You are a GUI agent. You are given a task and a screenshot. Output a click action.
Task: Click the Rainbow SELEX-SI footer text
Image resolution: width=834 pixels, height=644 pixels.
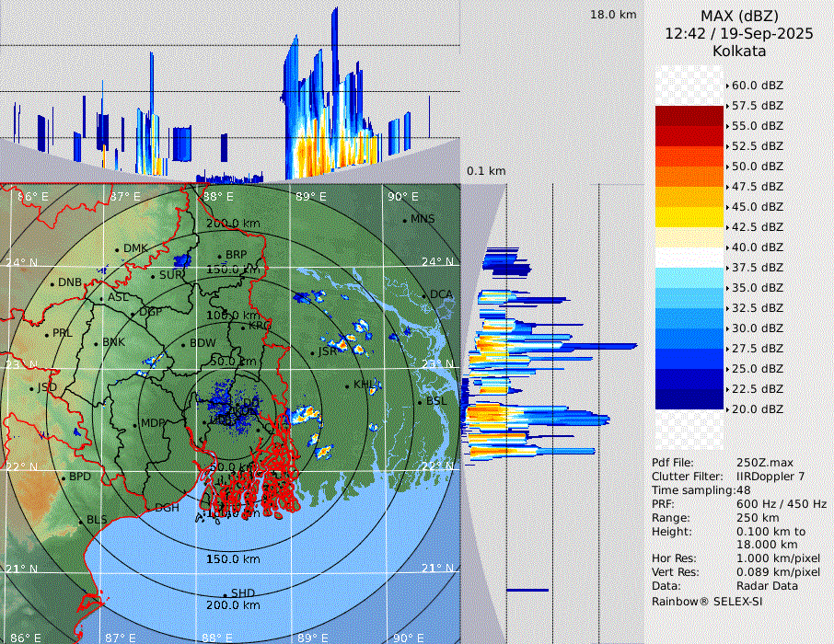(x=707, y=601)
